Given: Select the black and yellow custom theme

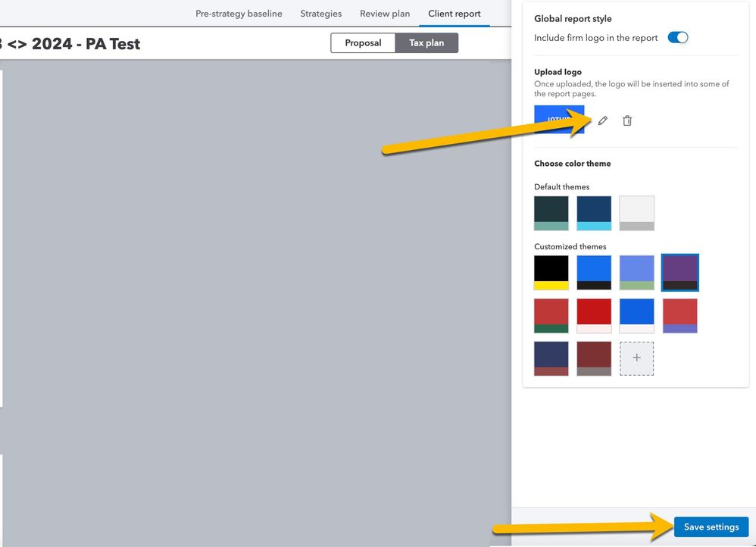Looking at the screenshot, I should (551, 273).
